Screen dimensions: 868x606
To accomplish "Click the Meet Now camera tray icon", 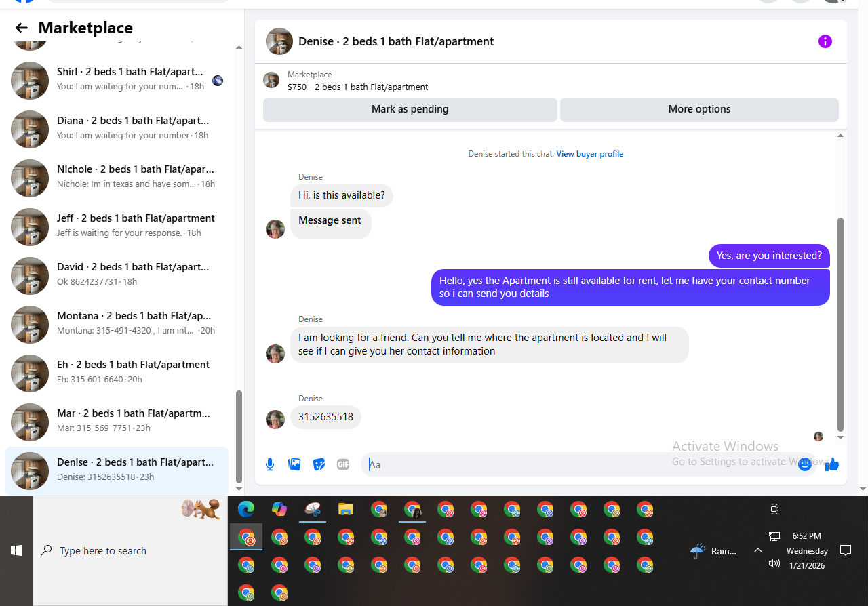I will point(774,509).
